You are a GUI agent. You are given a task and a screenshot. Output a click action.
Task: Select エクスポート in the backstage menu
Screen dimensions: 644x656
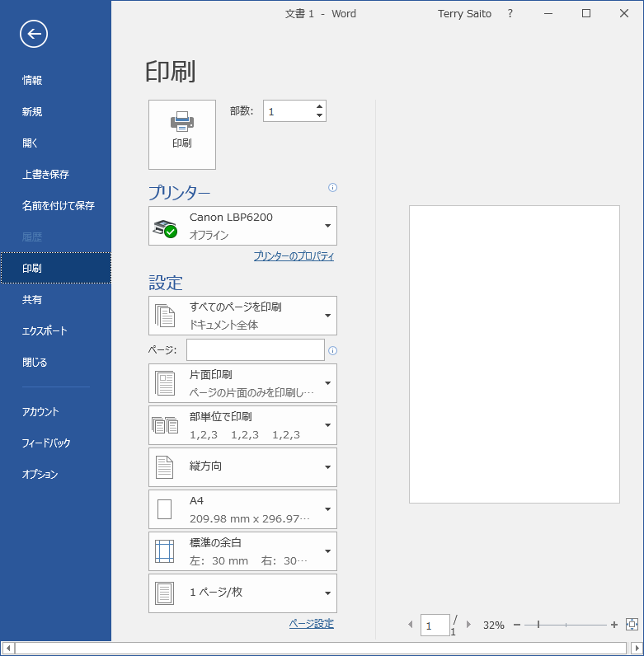(55, 331)
